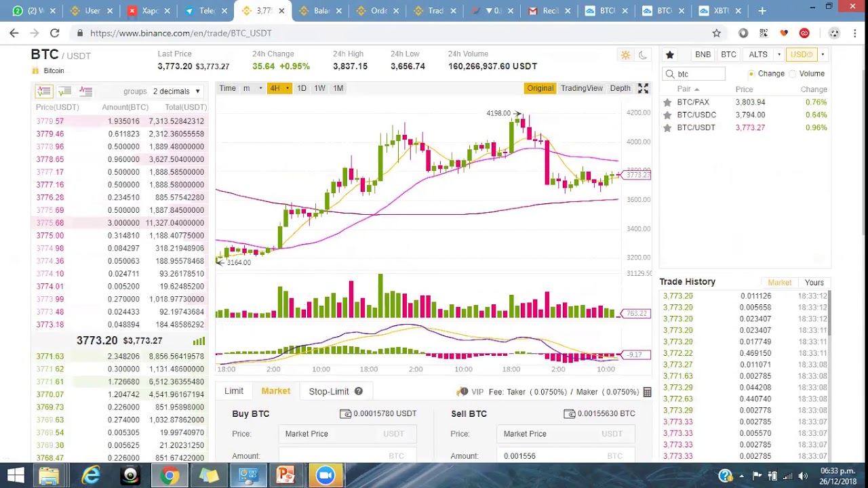Sort market list by Pair column
Screen dimensions: 868x488
click(x=688, y=89)
